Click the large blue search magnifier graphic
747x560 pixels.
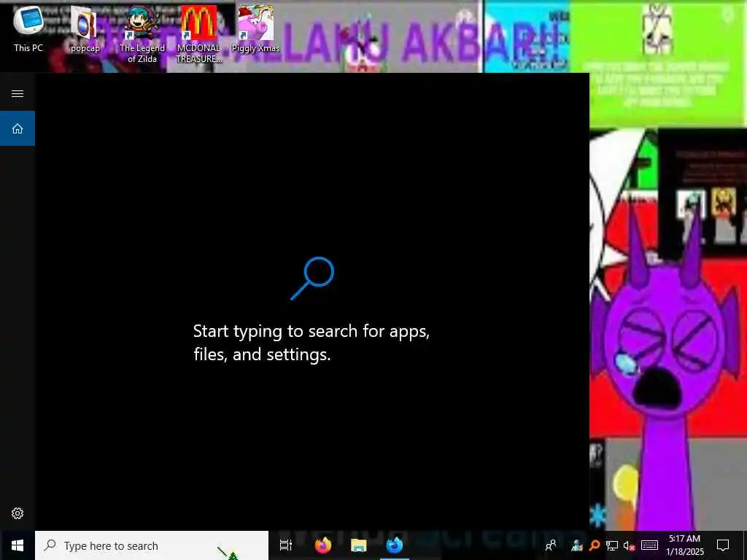tap(312, 278)
